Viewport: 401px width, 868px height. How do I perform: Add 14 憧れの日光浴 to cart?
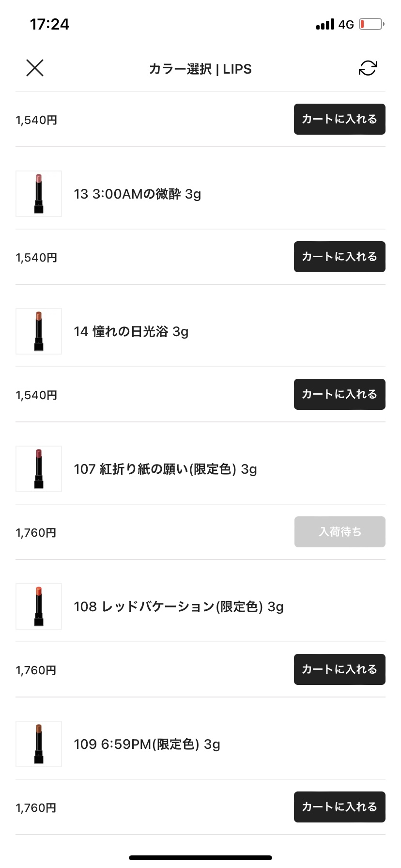tap(339, 394)
